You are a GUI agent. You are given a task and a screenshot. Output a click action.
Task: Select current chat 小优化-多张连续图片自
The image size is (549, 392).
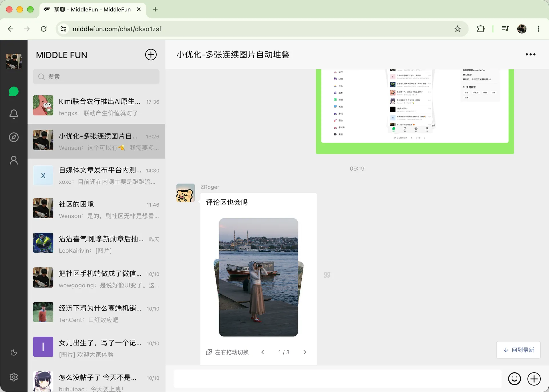pyautogui.click(x=96, y=141)
